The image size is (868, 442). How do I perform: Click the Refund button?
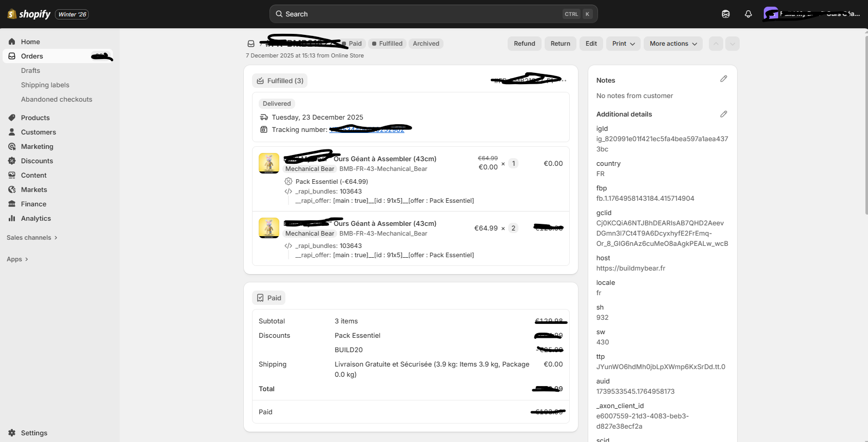coord(524,44)
